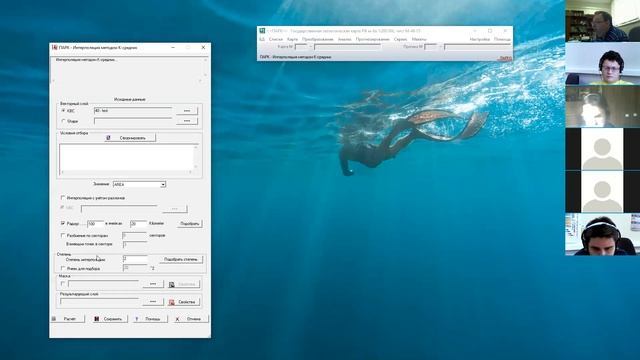The height and width of the screenshot is (360, 640).
Task: Select the bottom participant wearing headphones video
Action: click(602, 234)
